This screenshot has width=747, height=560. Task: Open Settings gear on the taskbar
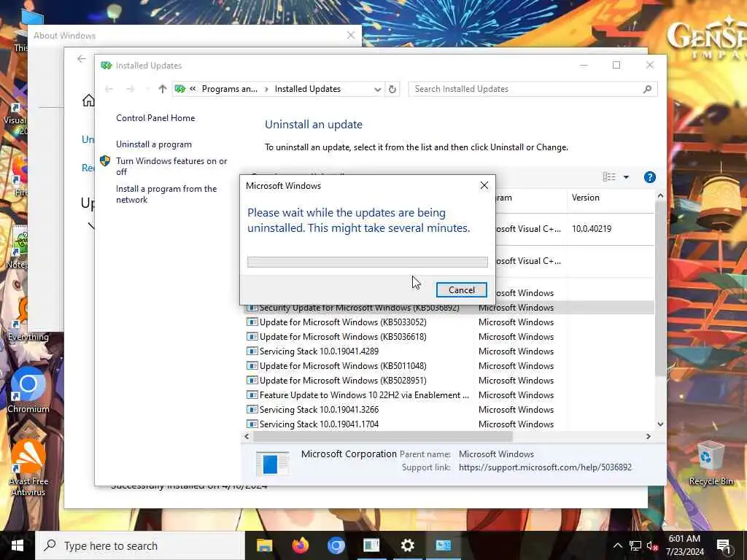point(407,545)
